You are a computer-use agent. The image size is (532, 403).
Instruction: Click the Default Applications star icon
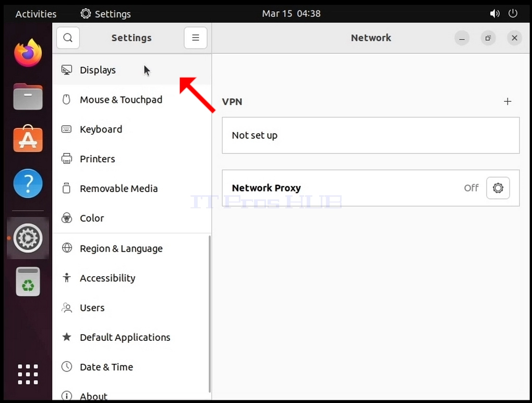67,337
